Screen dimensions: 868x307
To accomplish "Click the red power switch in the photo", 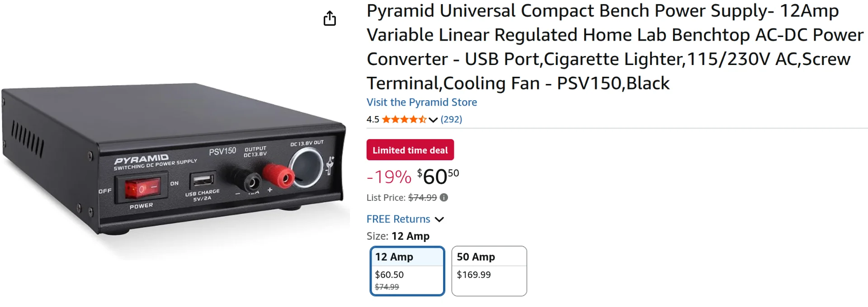I will 142,188.
